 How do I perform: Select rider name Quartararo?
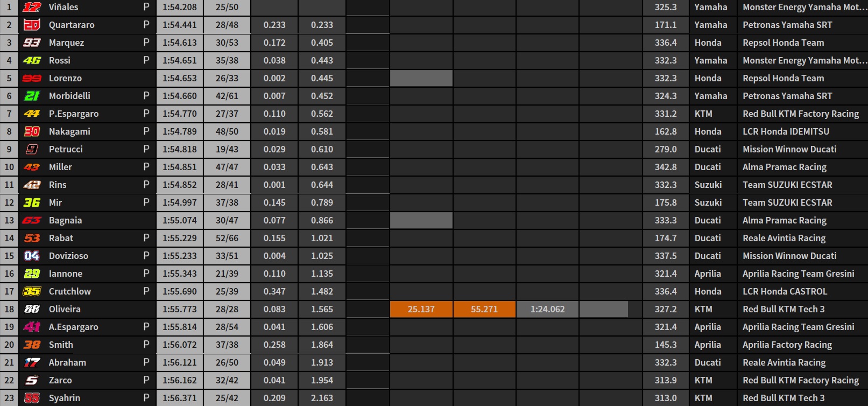tap(72, 25)
